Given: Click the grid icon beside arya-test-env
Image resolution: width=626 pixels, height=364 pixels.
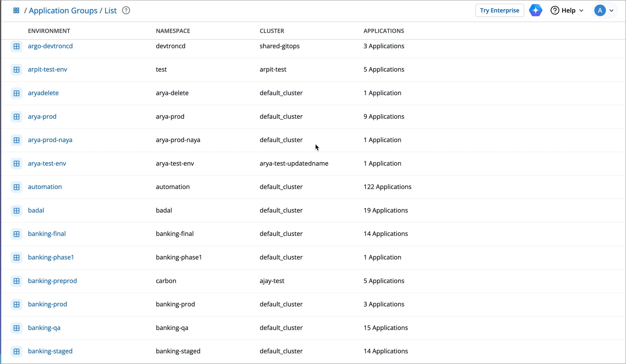Looking at the screenshot, I should pyautogui.click(x=16, y=163).
